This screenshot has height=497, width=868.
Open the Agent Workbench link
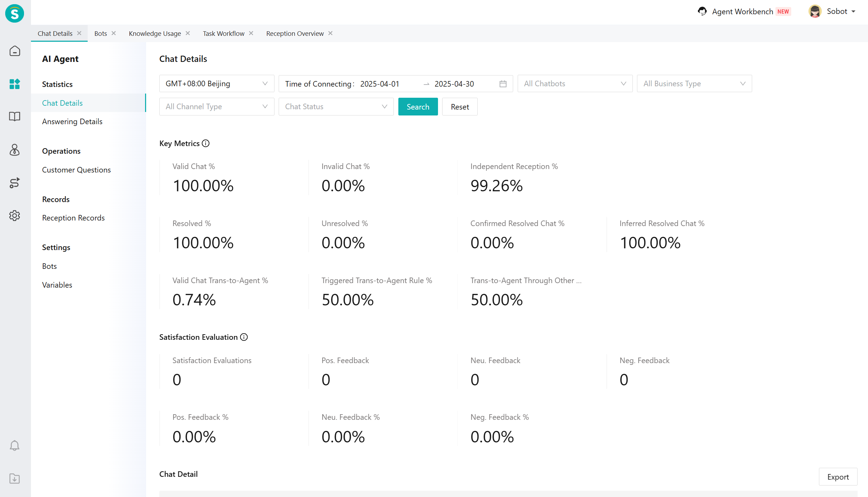tap(742, 11)
